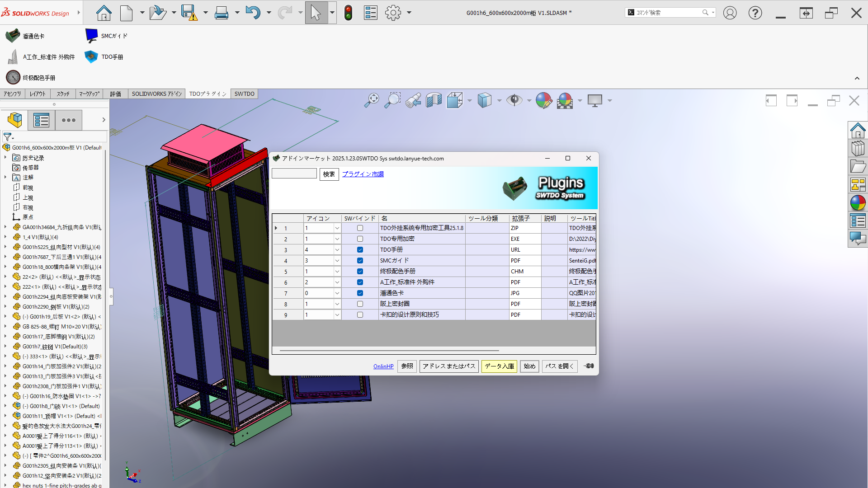Open the TDO手册 toolbar icon

pyautogui.click(x=92, y=57)
